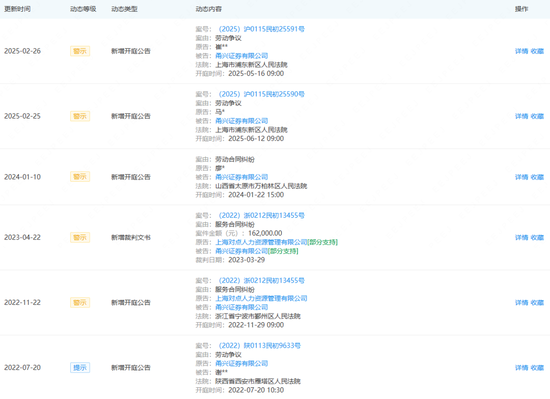Click 收藏 for the 2025-02-26 entry
The image size is (550, 399).
(x=537, y=51)
